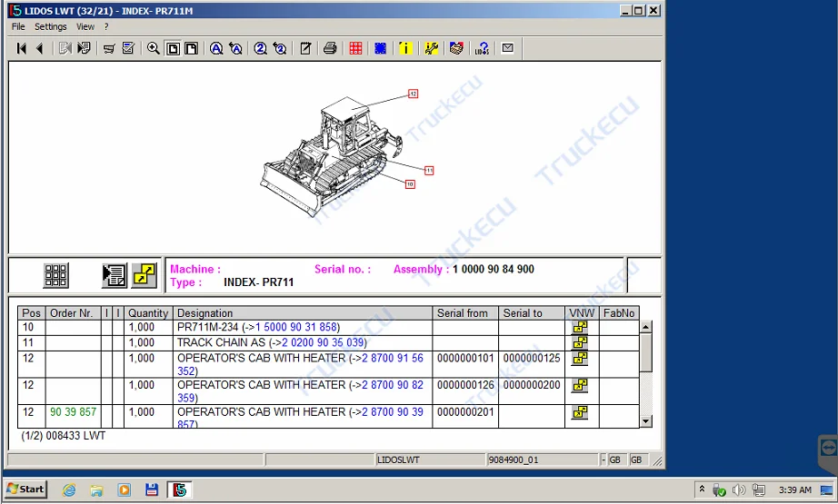Click serial from value 0000000101
The height and width of the screenshot is (504, 838).
465,358
